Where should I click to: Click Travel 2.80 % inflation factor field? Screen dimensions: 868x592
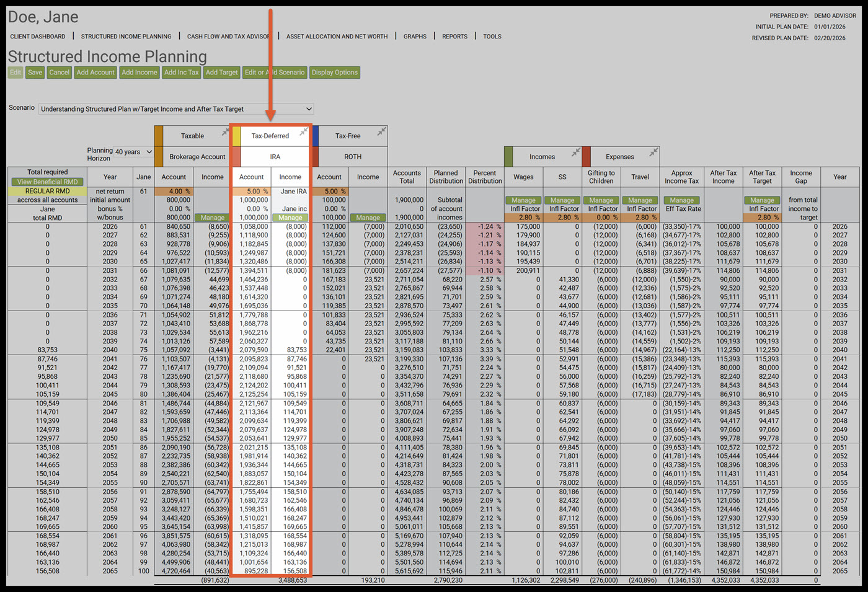point(640,218)
